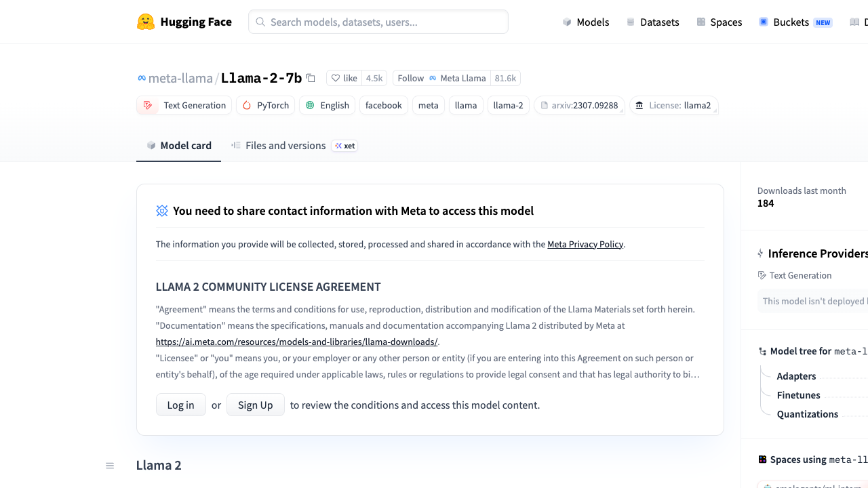Click the Buckets icon in navbar
Viewport: 868px width, 488px height.
(x=764, y=22)
